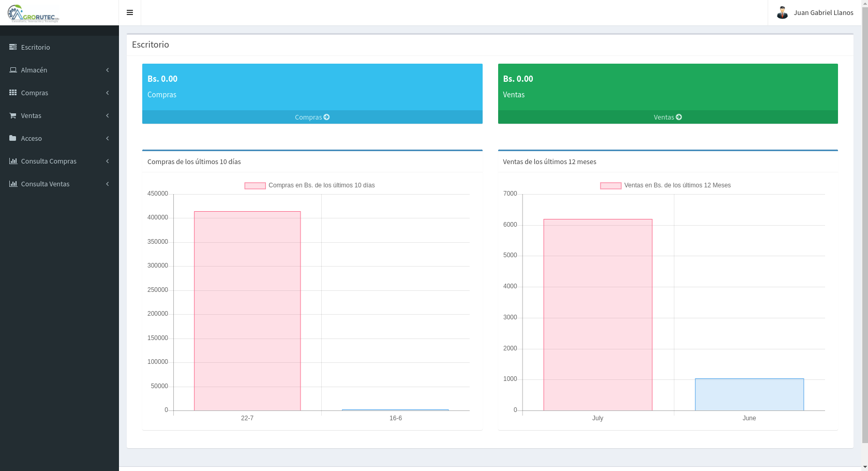Screen dimensions: 868x471
Task: Click the Almacén laptop icon
Action: (13, 70)
